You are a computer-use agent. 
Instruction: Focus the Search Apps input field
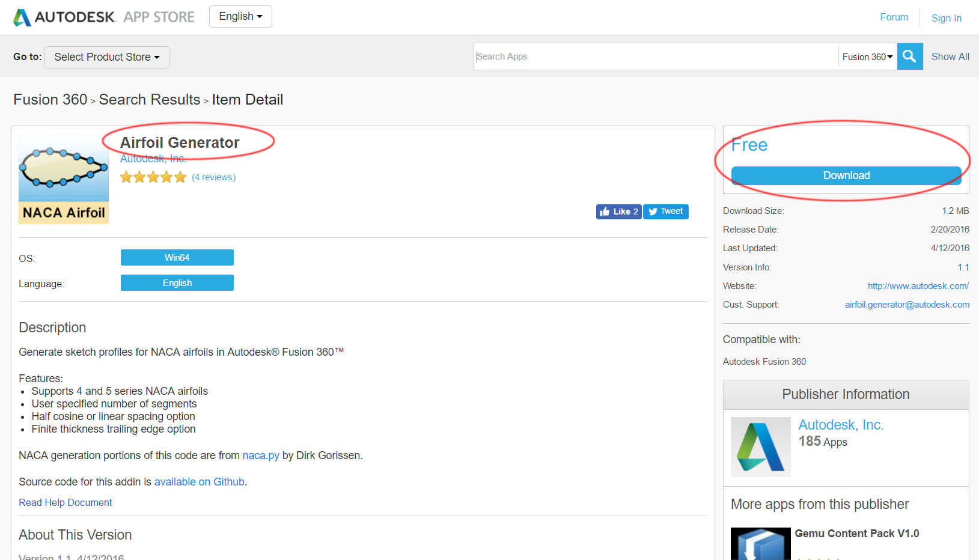656,56
